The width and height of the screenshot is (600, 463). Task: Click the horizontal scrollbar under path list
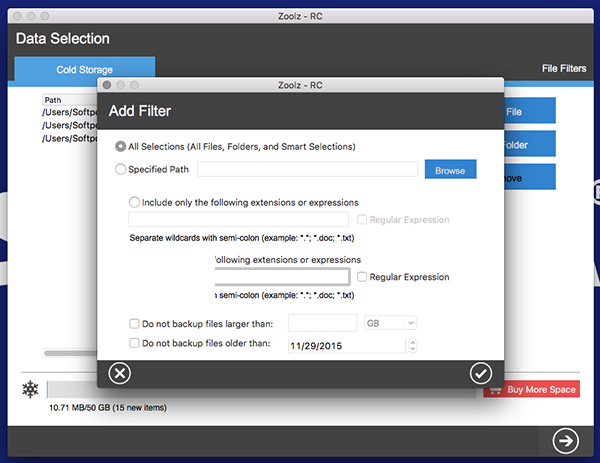point(70,353)
